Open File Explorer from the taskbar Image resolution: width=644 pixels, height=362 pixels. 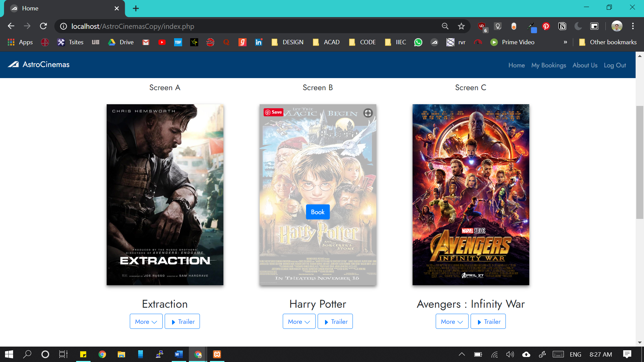coord(121,354)
